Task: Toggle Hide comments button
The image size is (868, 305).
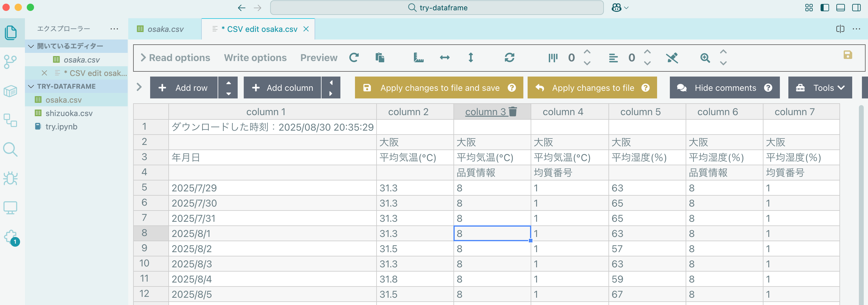Action: pyautogui.click(x=725, y=88)
